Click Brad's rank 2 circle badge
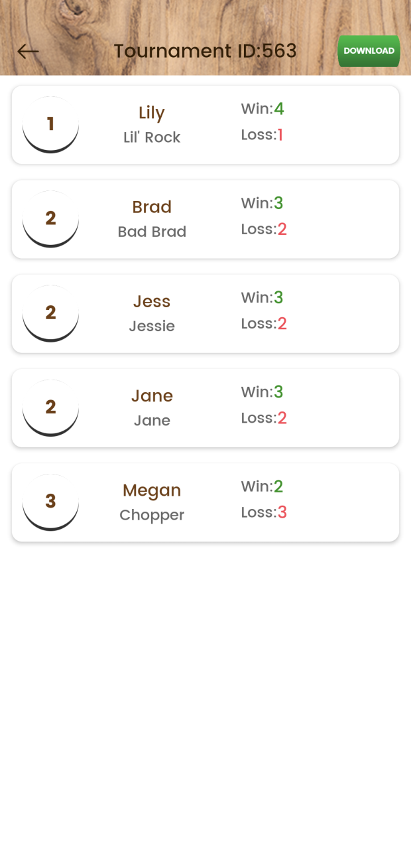Image resolution: width=411 pixels, height=868 pixels. tap(50, 218)
